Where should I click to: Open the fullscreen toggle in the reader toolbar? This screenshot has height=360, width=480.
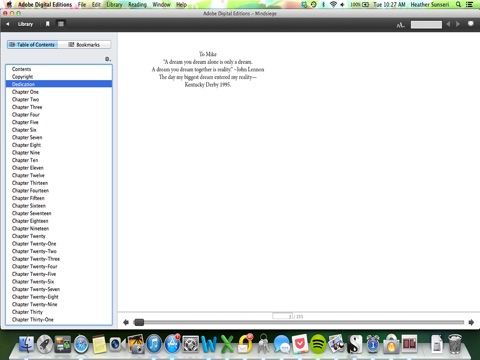471,24
